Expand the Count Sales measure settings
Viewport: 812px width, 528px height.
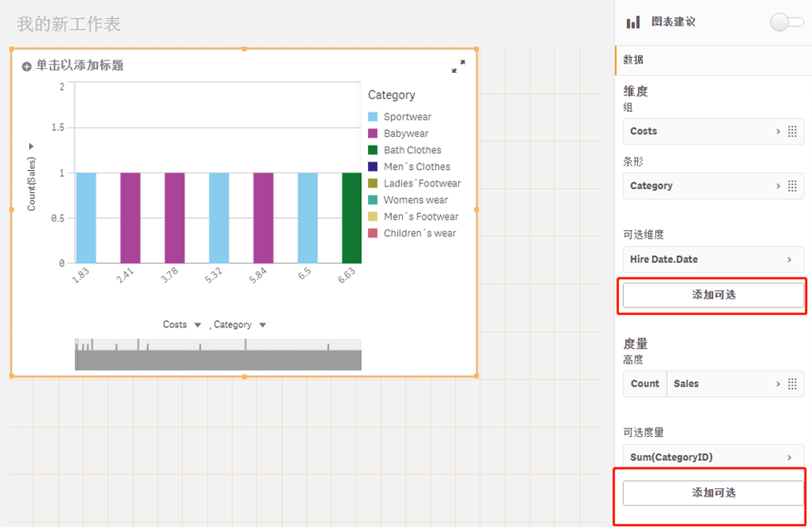pyautogui.click(x=778, y=384)
